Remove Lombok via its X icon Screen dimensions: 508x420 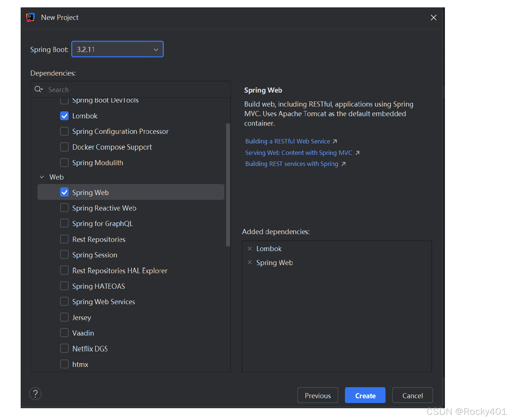coord(250,249)
